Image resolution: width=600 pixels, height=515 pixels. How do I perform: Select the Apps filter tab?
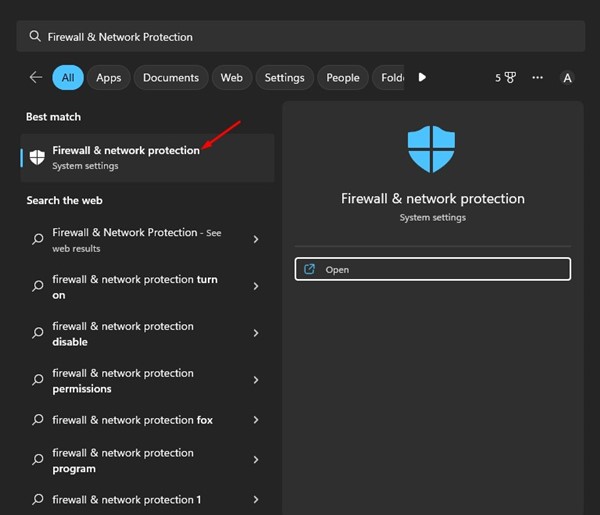click(109, 77)
